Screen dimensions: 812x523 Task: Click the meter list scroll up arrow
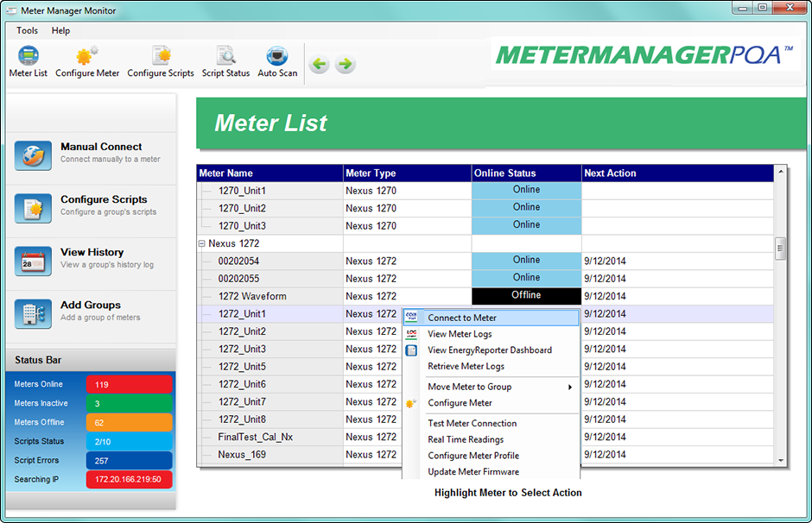(x=780, y=171)
